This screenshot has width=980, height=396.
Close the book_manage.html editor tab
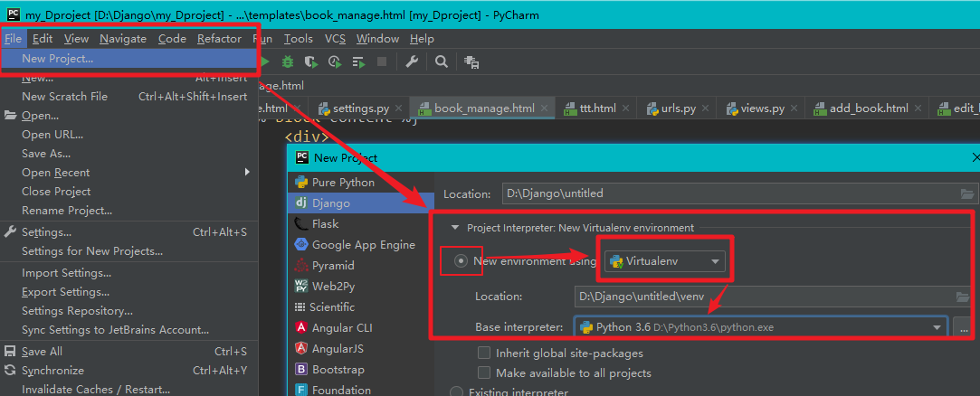point(545,108)
